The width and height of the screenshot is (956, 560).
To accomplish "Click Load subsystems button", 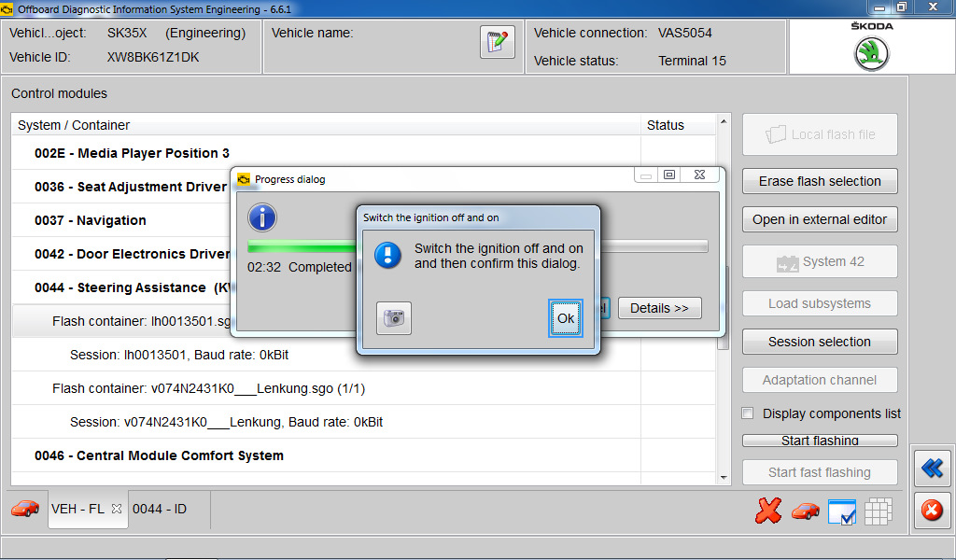I will (x=820, y=303).
